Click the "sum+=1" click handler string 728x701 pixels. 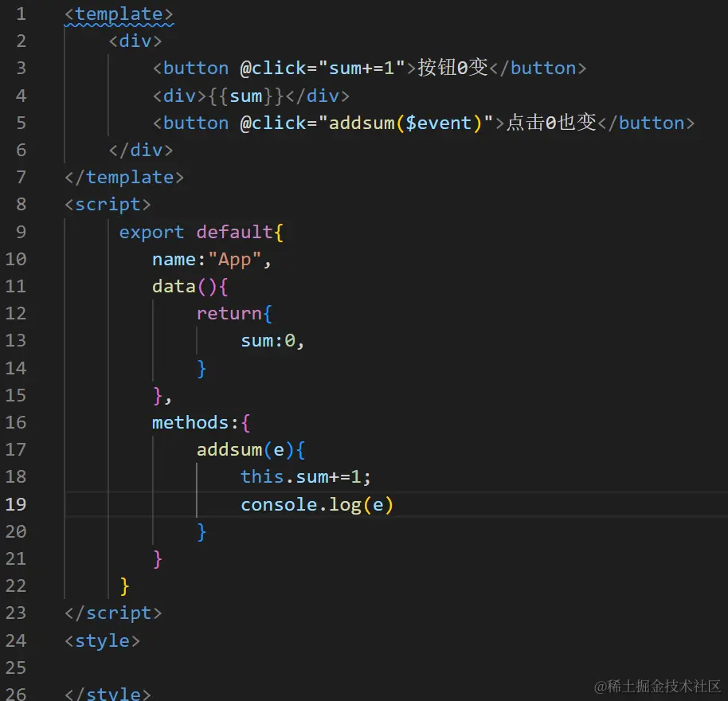click(x=362, y=69)
